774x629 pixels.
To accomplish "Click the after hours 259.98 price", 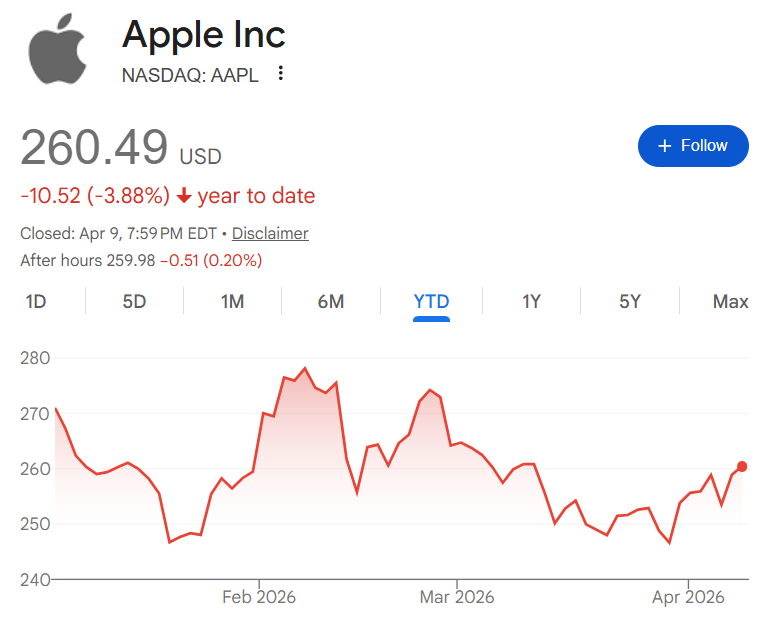I will [x=129, y=260].
